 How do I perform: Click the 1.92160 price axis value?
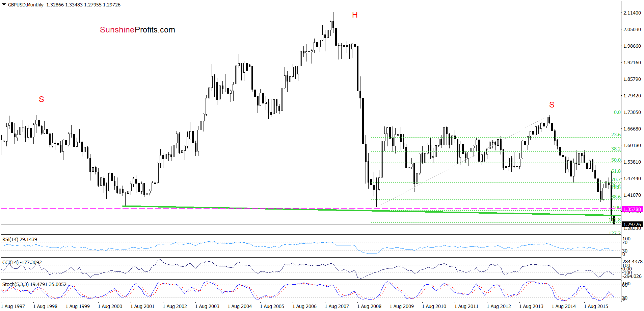(x=632, y=63)
